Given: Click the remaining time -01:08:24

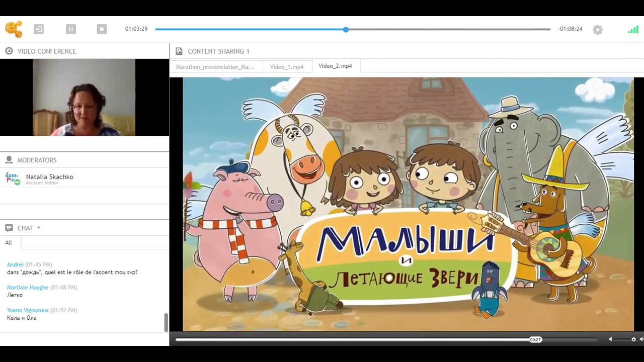Looking at the screenshot, I should point(570,29).
